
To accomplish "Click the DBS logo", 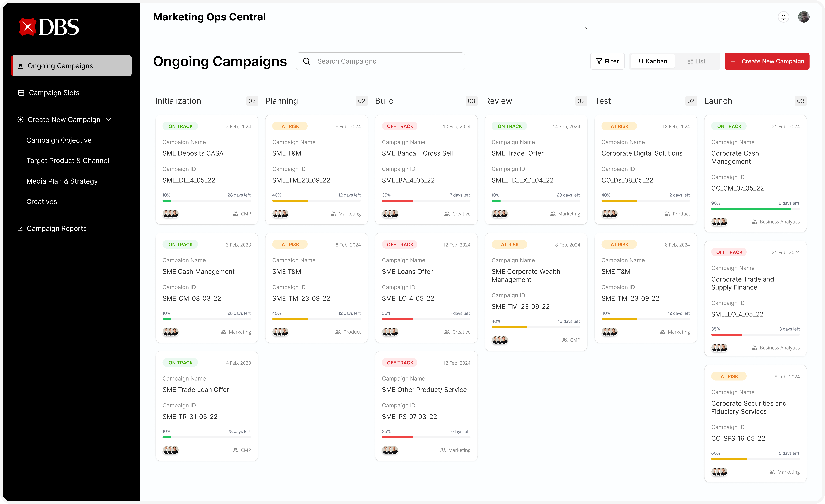I will tap(49, 27).
